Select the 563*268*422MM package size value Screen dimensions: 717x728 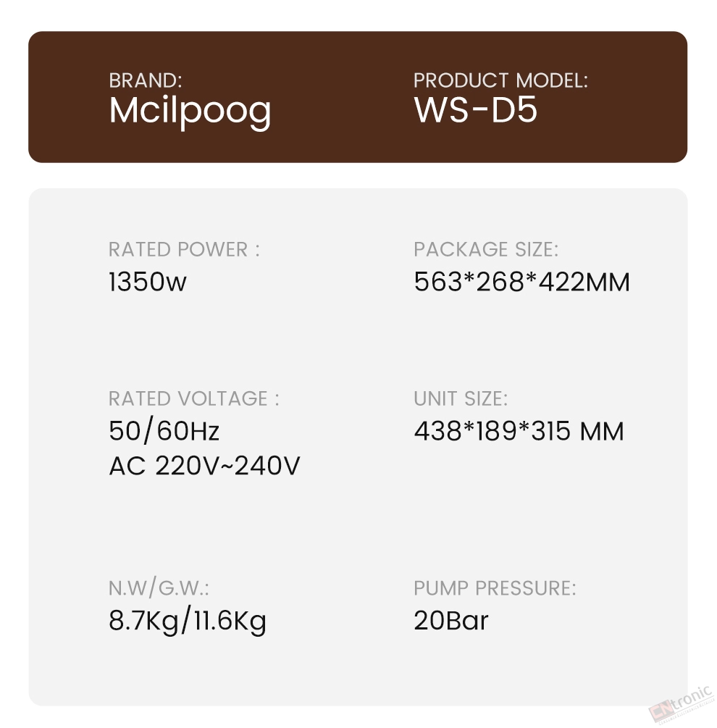pos(521,282)
